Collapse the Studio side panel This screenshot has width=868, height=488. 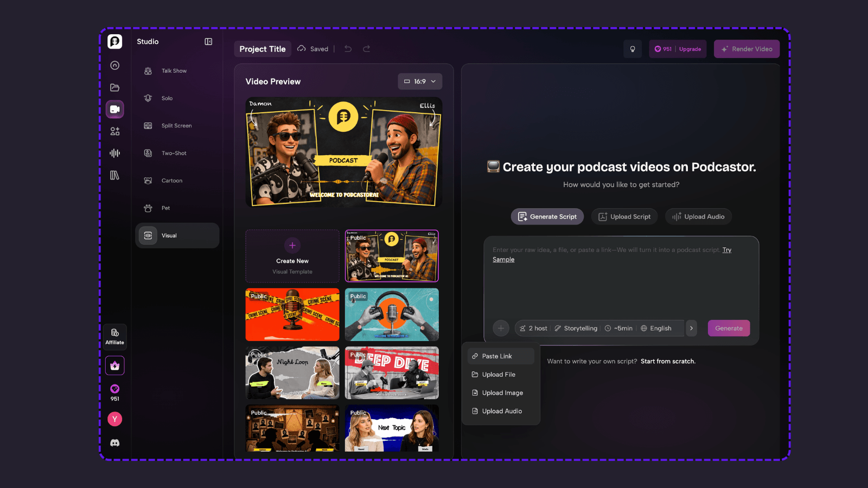208,42
